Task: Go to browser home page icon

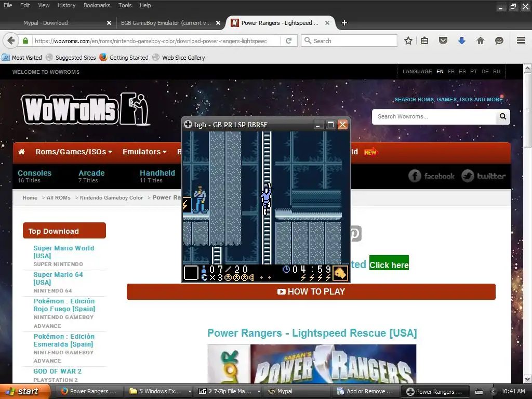Action: (481, 41)
